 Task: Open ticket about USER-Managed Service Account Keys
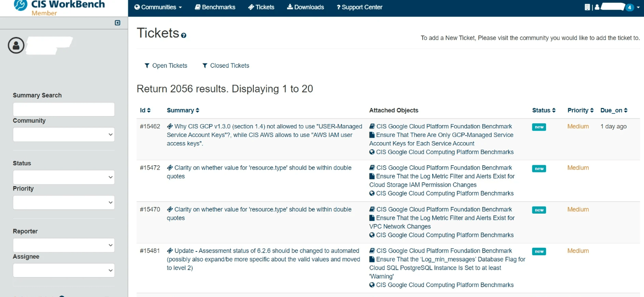pos(265,135)
